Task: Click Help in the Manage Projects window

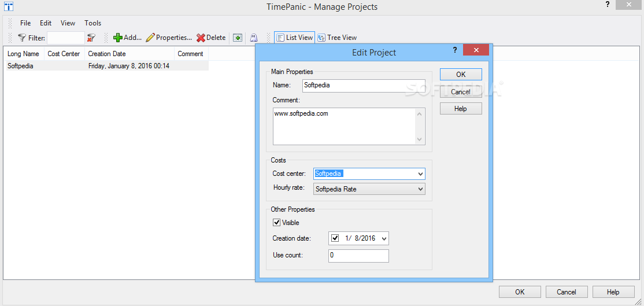Action: [613, 292]
